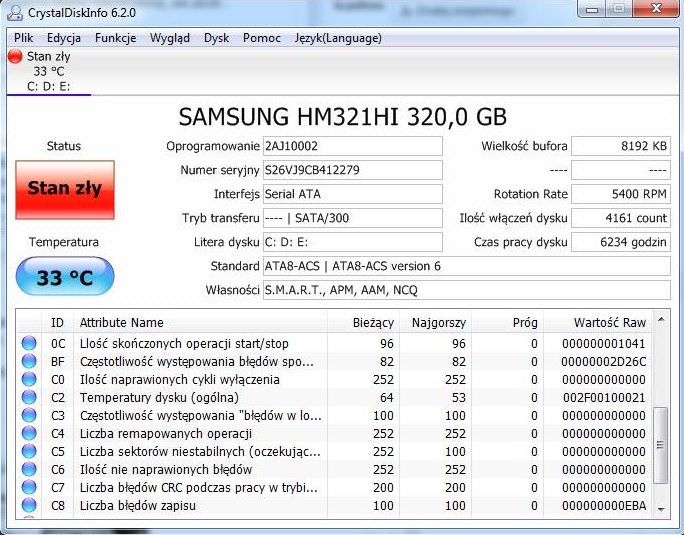Click the firmware field 2AJ10002
This screenshot has height=535, width=684.
[x=352, y=146]
